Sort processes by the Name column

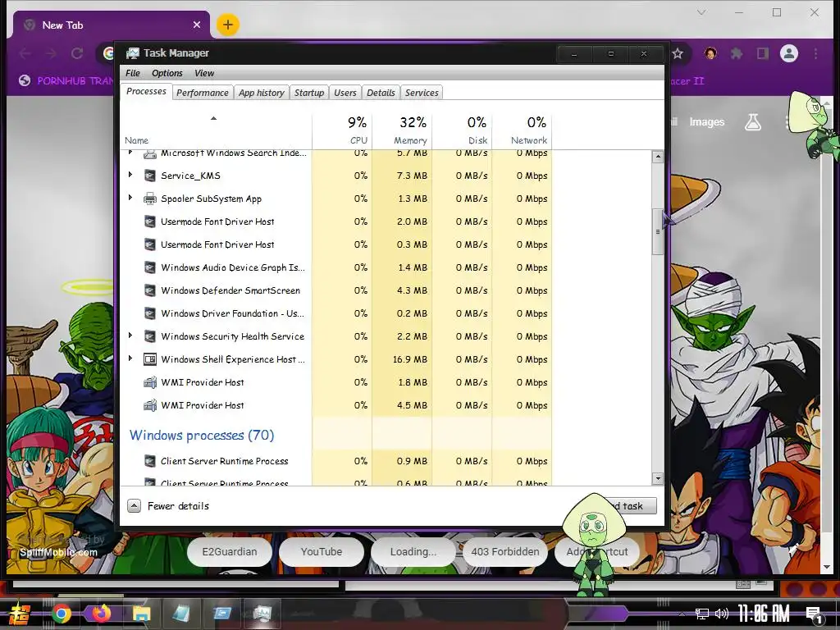(x=216, y=130)
